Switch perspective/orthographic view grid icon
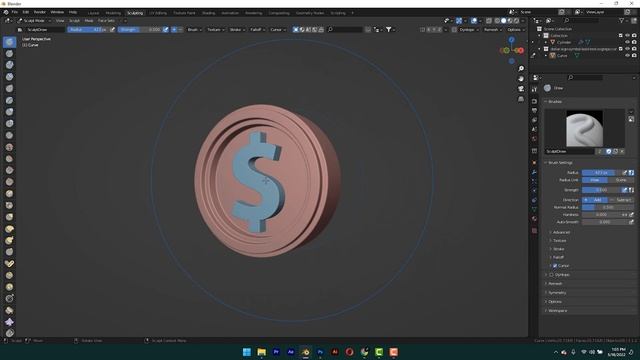The image size is (640, 360). (521, 99)
